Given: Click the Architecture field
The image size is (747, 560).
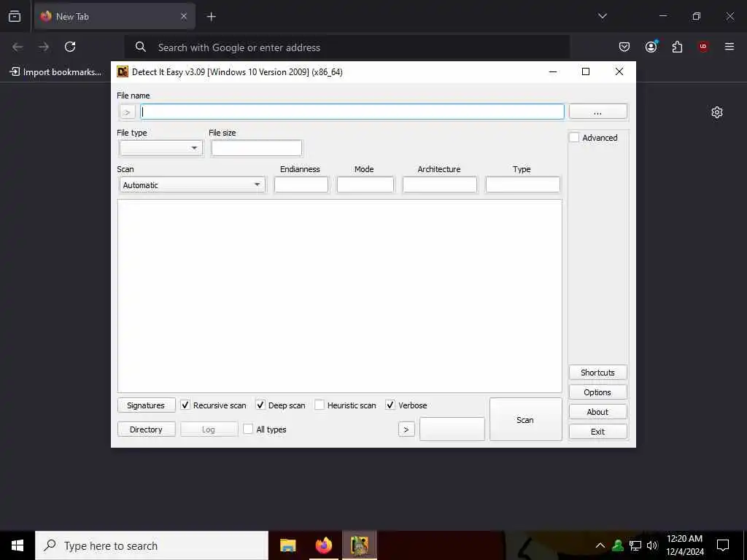Looking at the screenshot, I should [x=440, y=184].
